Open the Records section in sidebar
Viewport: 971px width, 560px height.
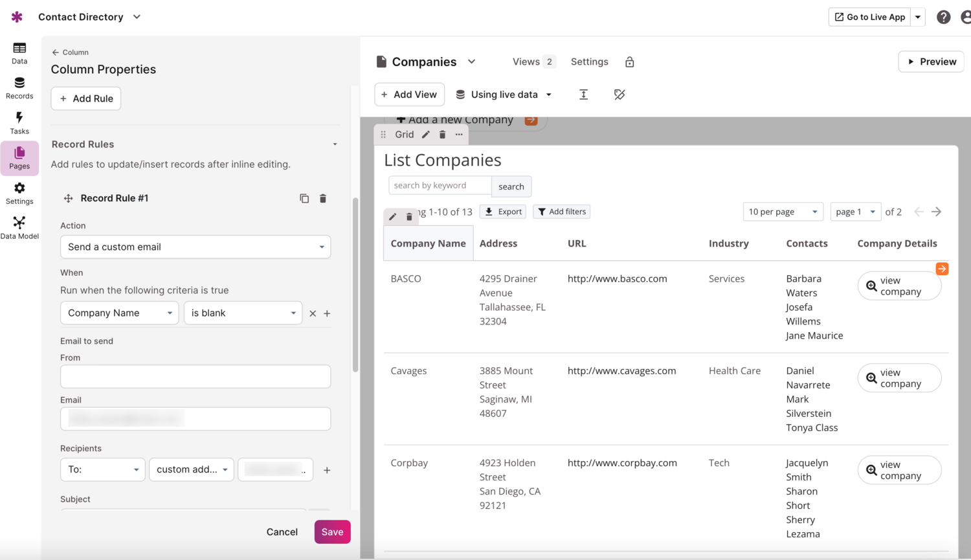[19, 88]
